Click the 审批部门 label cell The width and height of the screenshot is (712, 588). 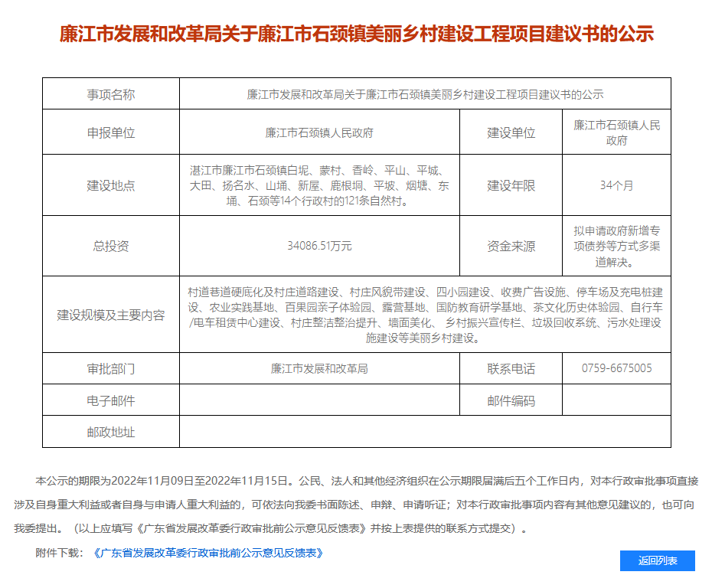pos(111,368)
